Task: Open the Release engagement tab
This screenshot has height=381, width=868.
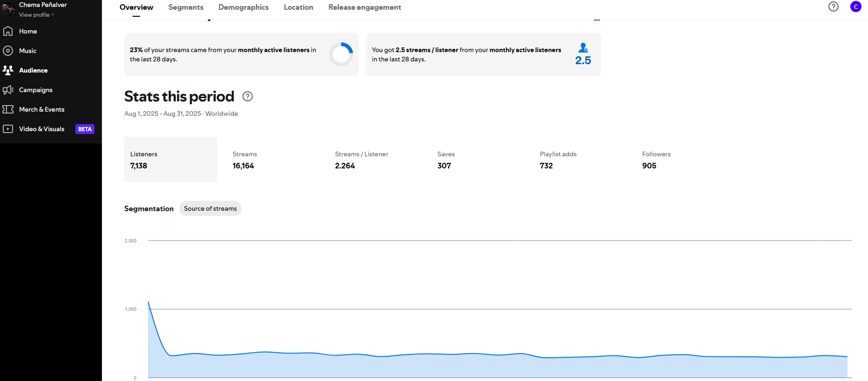Action: point(364,7)
